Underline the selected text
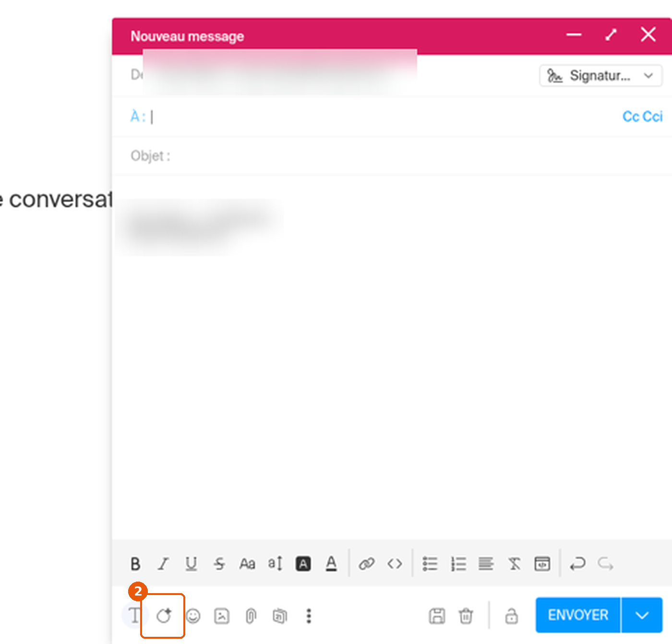This screenshot has height=644, width=672. [191, 564]
